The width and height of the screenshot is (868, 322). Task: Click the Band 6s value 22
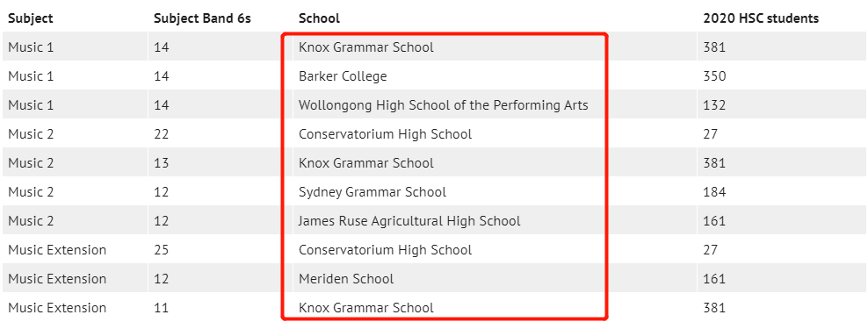(x=161, y=134)
